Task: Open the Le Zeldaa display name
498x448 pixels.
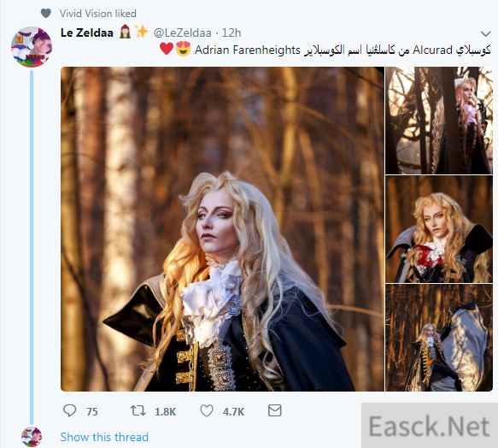Action: 87,32
